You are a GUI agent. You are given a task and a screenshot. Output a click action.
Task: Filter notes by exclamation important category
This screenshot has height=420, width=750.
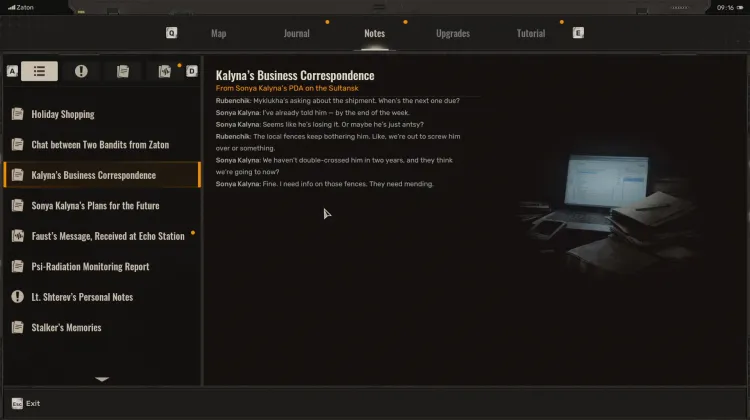[81, 71]
